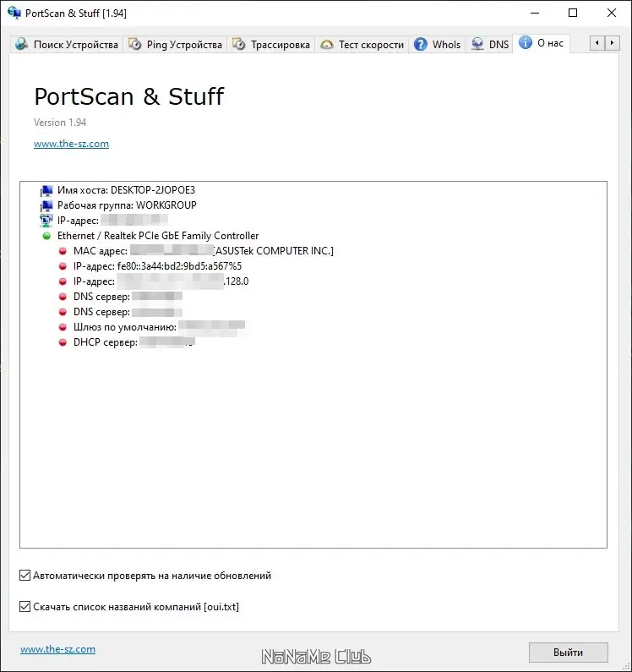This screenshot has height=672, width=632.
Task: Open the bottom-left www.the-sz.com link
Action: point(57,649)
